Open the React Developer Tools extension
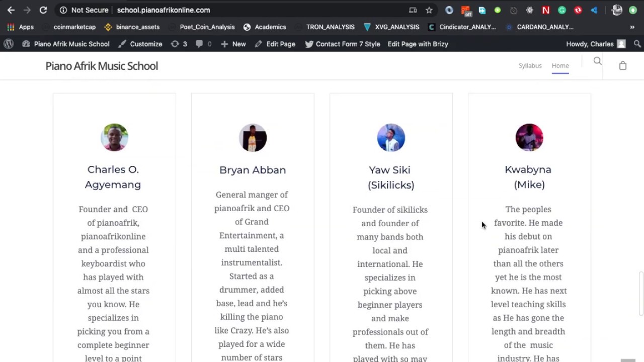 pos(530,10)
